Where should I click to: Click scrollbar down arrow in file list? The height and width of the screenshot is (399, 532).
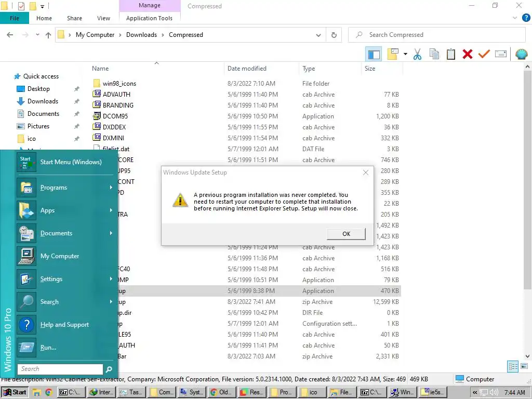527,356
